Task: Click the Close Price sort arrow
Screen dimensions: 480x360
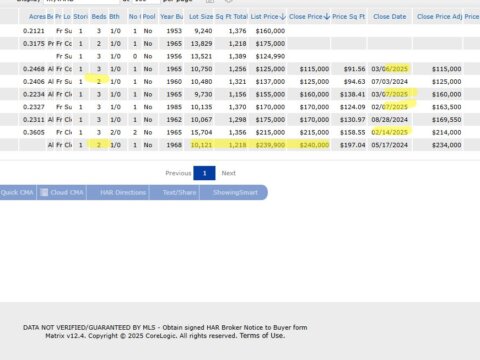Action: 327,17
